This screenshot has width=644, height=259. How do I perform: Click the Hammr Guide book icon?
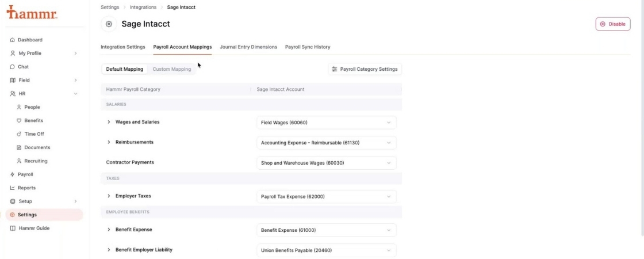[12, 228]
